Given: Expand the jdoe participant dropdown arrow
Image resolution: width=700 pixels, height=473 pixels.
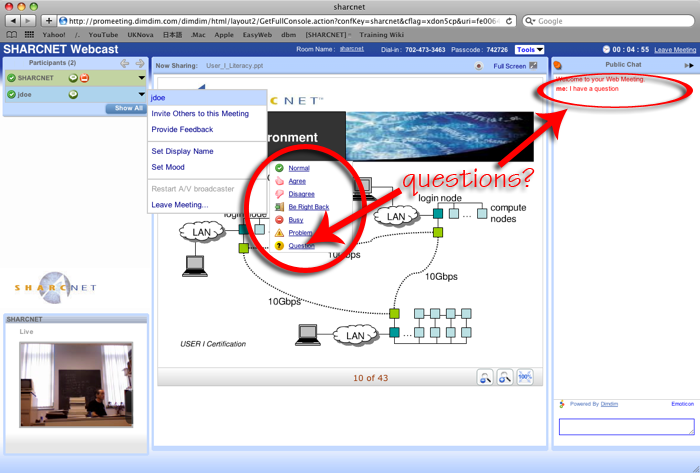Looking at the screenshot, I should (x=141, y=95).
